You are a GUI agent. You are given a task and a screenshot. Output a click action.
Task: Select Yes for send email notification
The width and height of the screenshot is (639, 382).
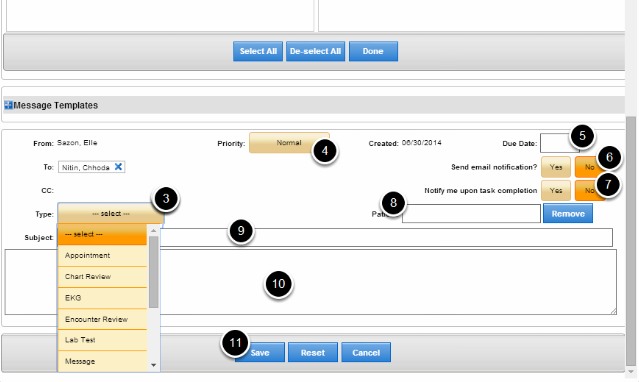coord(556,167)
